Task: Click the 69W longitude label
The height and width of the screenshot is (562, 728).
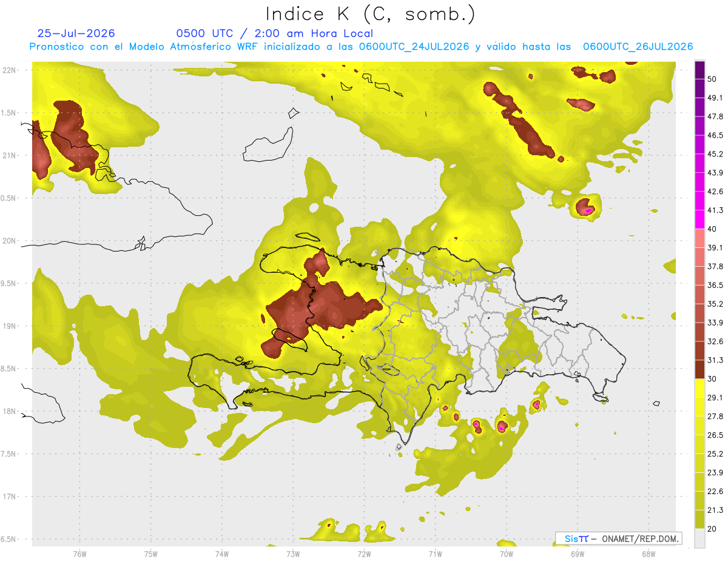Action: coord(577,554)
